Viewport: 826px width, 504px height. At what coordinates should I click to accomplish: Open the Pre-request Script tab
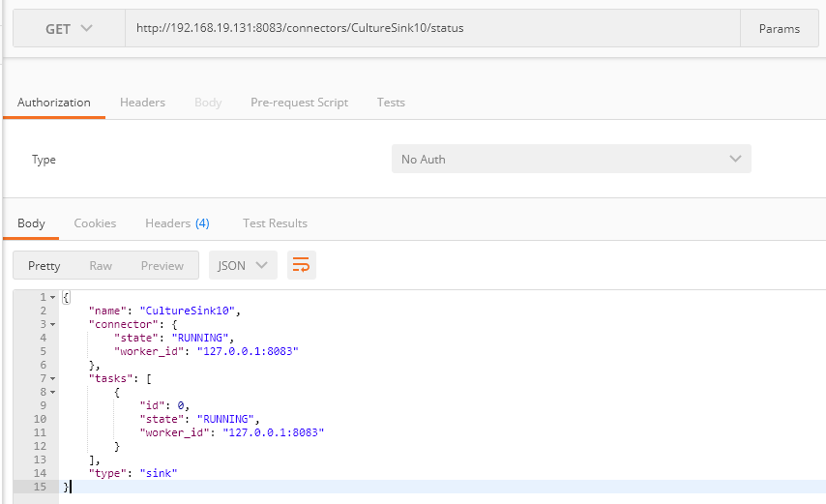(299, 103)
